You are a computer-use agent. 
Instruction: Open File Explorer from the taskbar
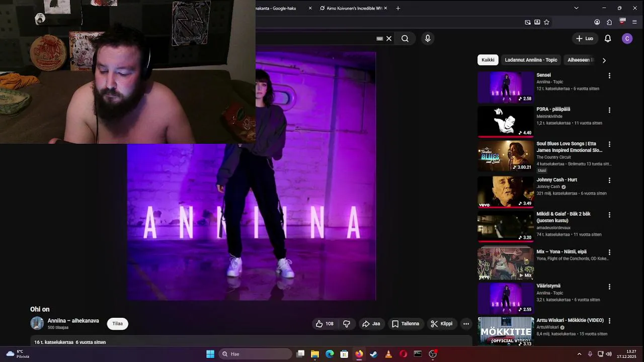point(315,354)
